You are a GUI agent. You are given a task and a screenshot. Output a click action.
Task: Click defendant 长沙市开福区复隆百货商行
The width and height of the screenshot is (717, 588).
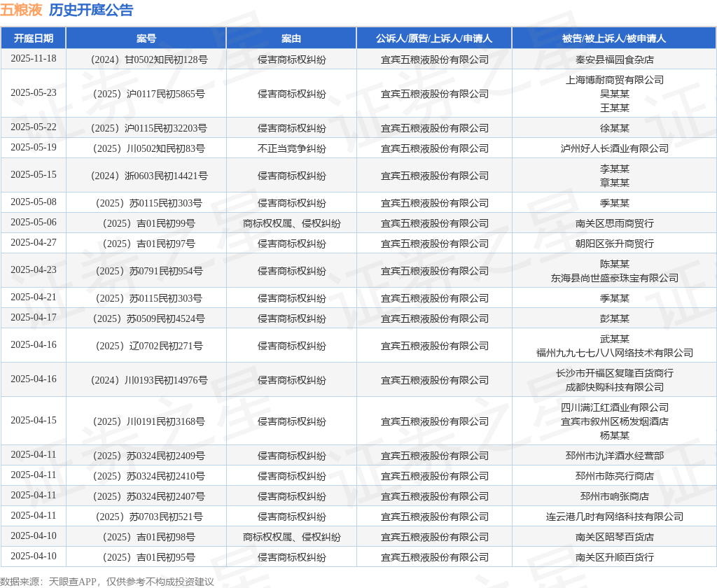point(615,373)
